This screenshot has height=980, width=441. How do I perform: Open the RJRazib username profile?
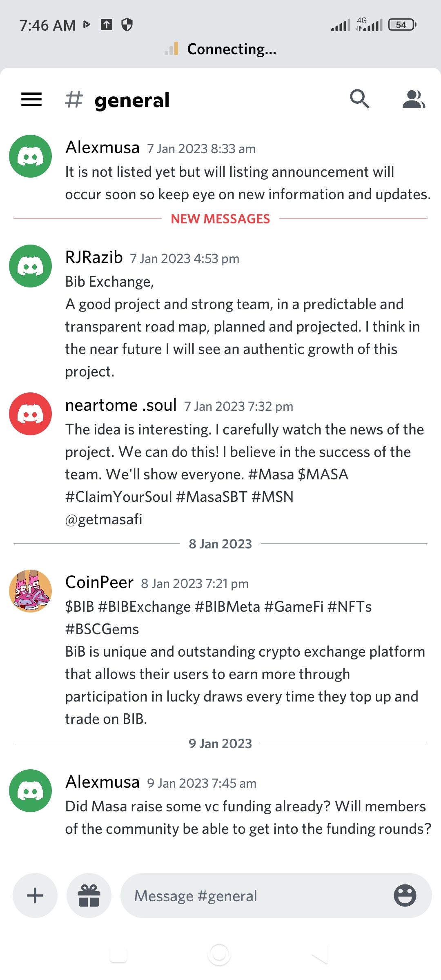[x=94, y=257]
